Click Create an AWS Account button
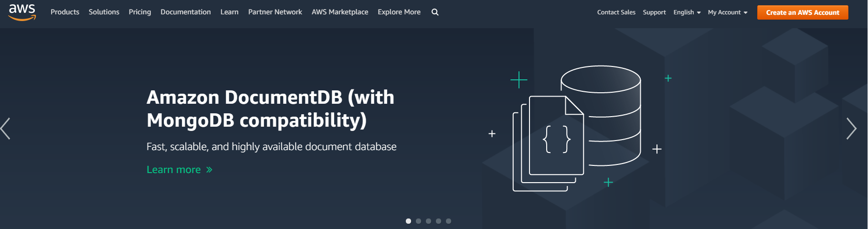868x229 pixels. click(803, 12)
